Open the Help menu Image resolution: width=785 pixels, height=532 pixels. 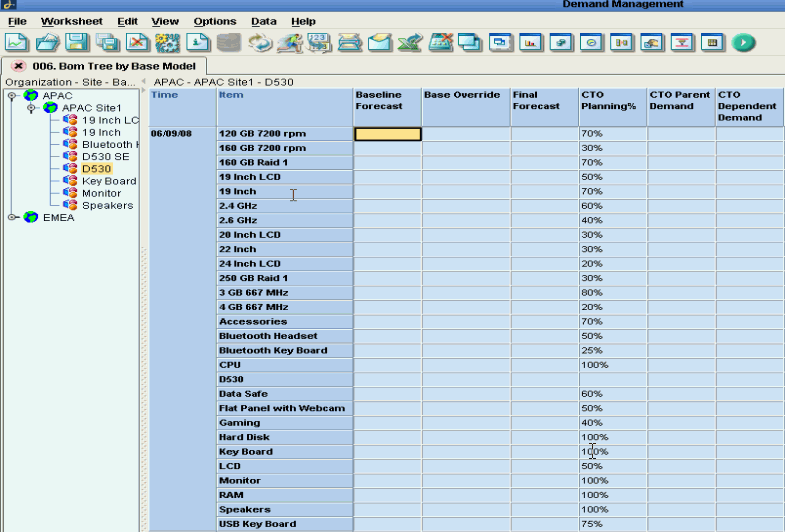click(303, 22)
